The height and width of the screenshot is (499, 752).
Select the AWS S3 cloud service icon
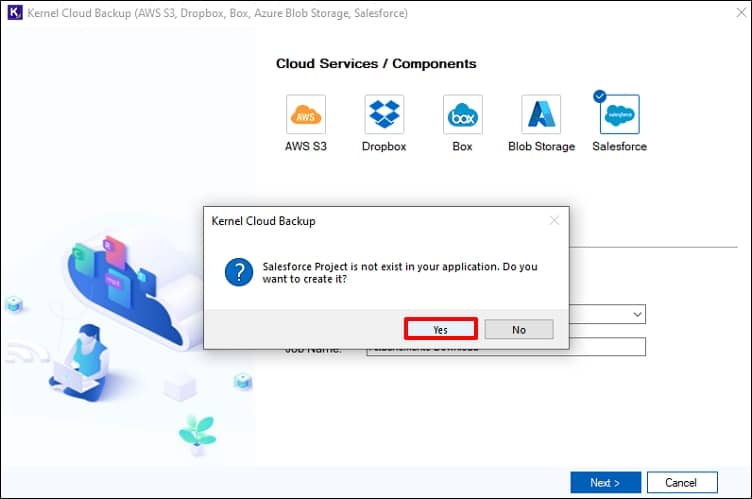point(306,114)
